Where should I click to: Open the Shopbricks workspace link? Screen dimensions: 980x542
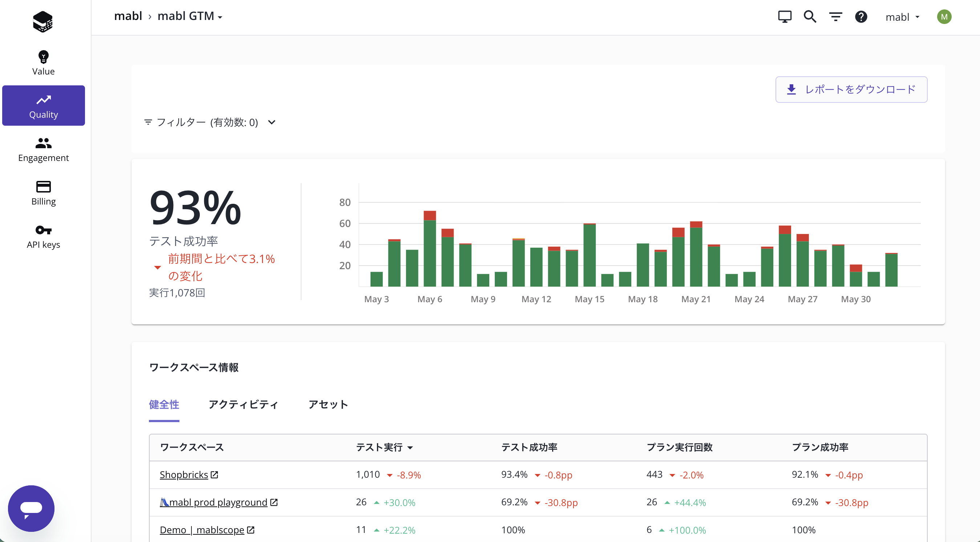(184, 475)
